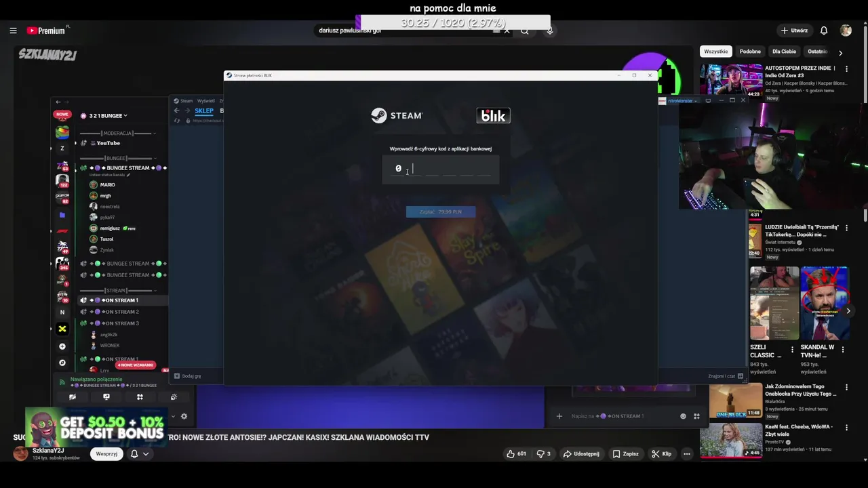Open the Wyświetl menu in Steam window
The width and height of the screenshot is (868, 488).
(x=205, y=101)
